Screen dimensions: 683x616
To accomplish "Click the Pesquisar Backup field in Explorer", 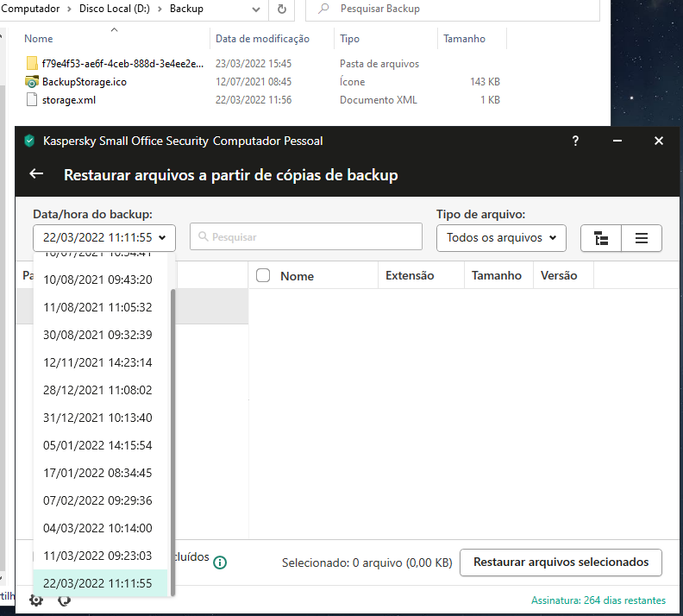I will point(453,9).
